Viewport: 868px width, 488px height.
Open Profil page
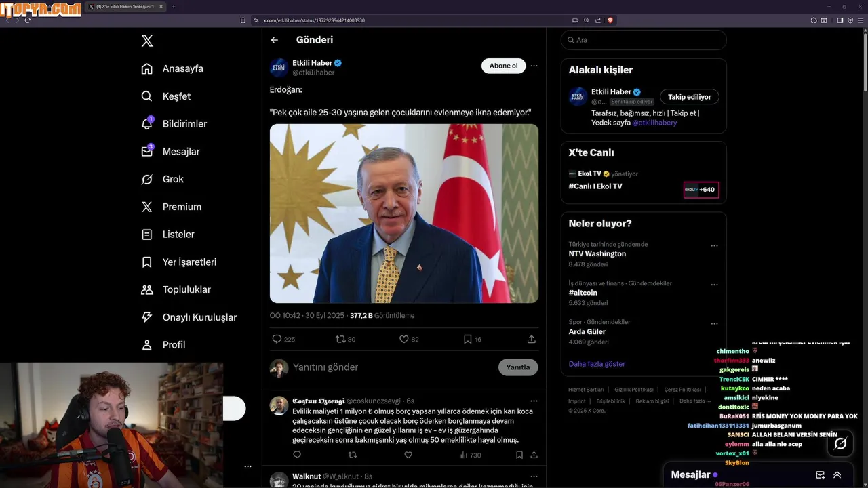(x=163, y=344)
